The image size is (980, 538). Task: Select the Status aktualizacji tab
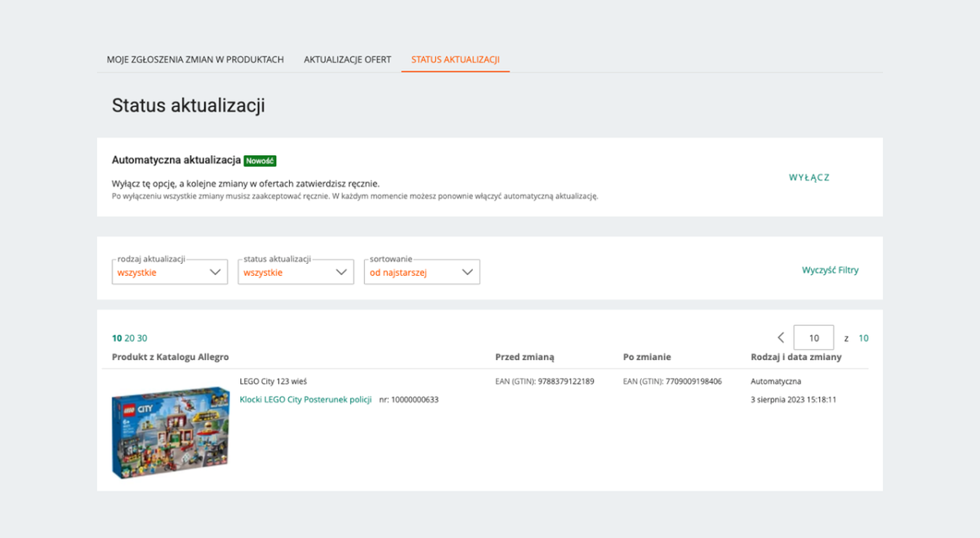pos(455,60)
